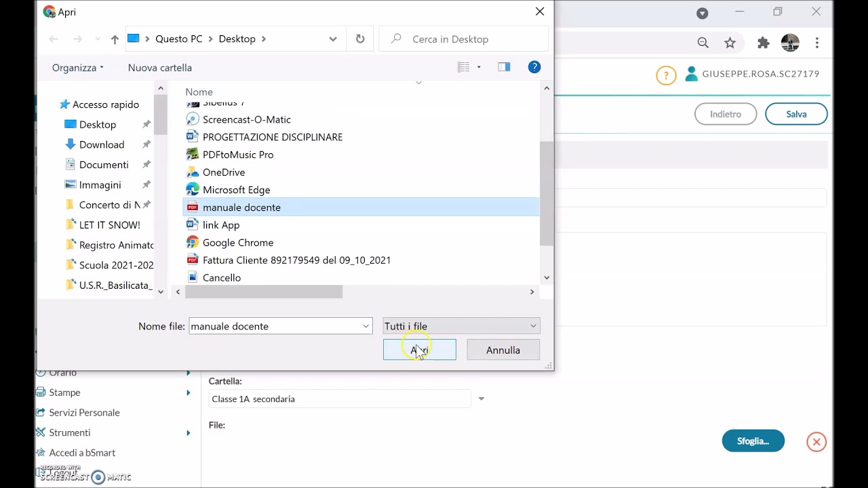Click the Nome column header

click(x=199, y=91)
